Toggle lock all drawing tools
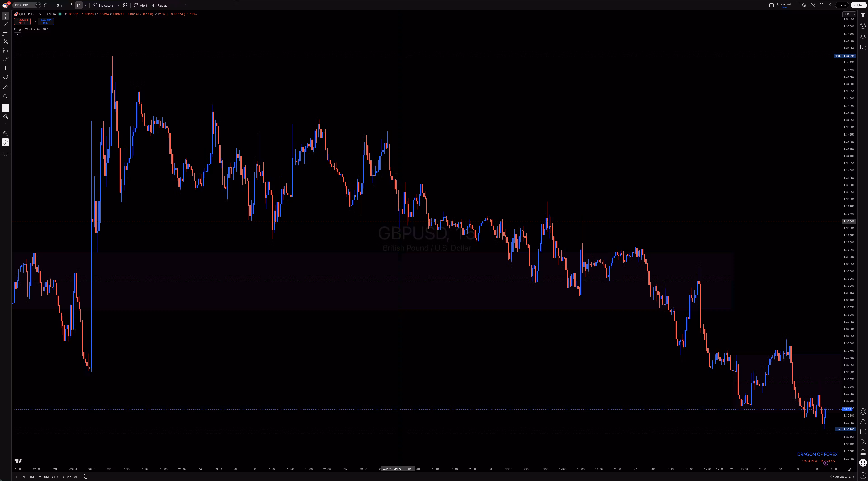 pos(5,125)
